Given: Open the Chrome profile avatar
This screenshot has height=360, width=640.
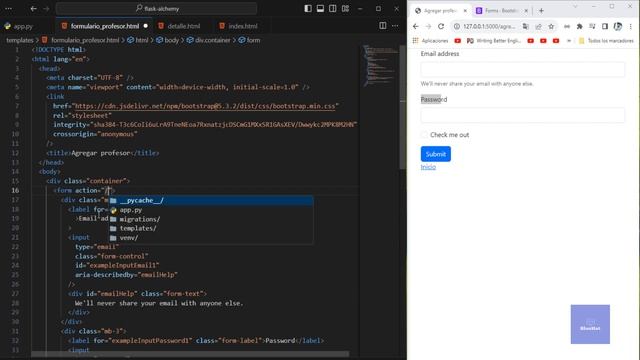Looking at the screenshot, I should pyautogui.click(x=618, y=26).
